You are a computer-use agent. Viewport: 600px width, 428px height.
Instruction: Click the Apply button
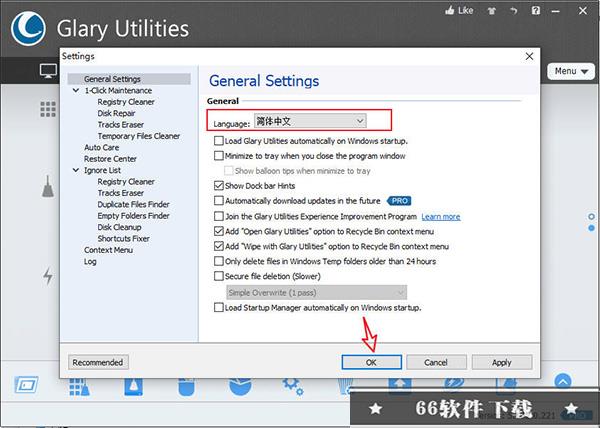[x=502, y=362]
